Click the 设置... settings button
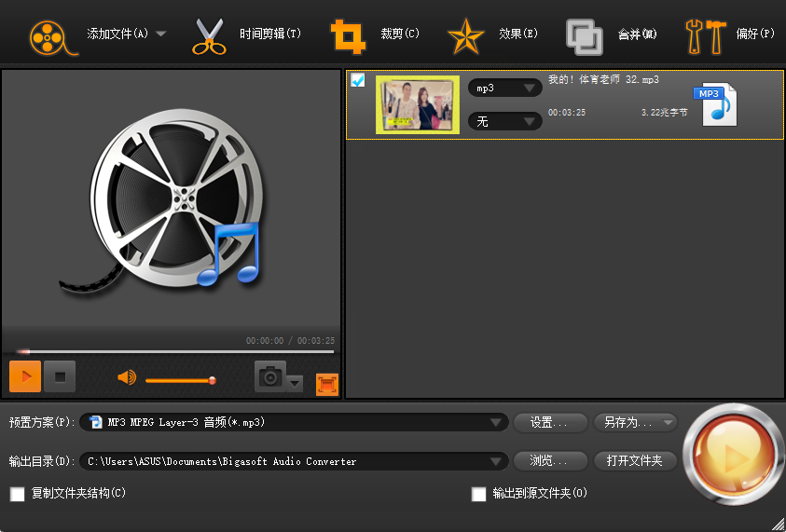Viewport: 786px width, 532px height. click(x=550, y=422)
